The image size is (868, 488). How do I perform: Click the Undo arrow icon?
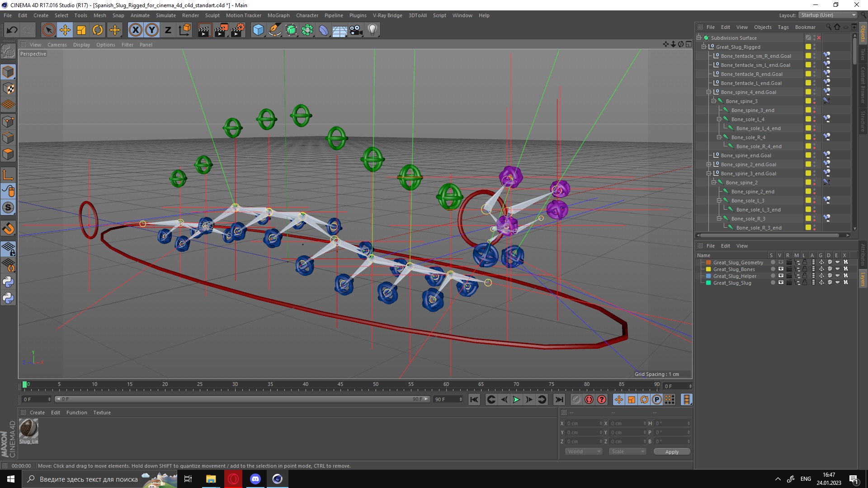click(12, 30)
